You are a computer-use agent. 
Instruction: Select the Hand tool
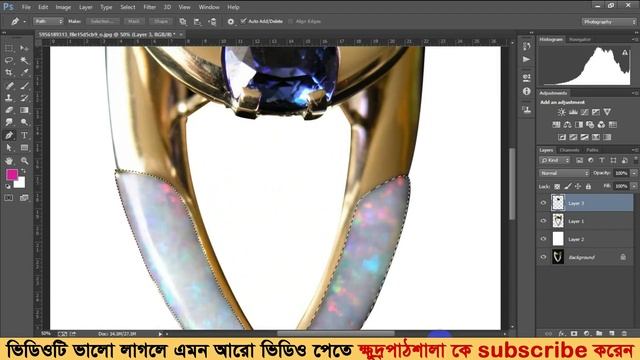click(9, 160)
